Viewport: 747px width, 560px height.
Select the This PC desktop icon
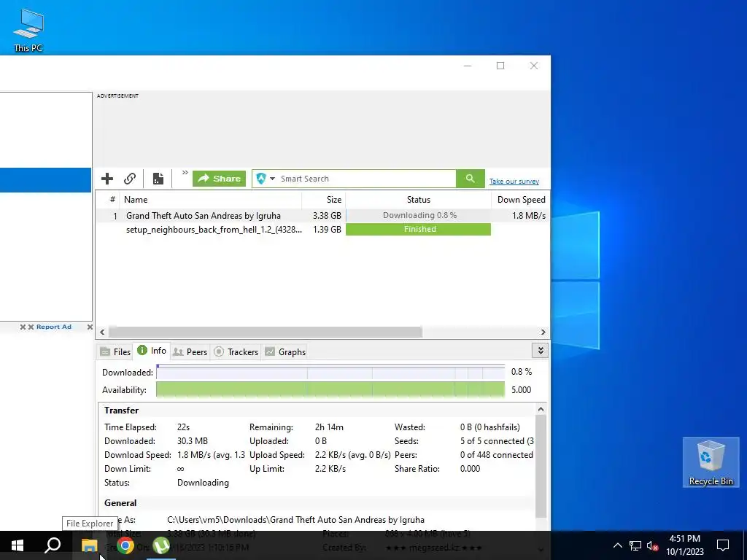tap(28, 29)
